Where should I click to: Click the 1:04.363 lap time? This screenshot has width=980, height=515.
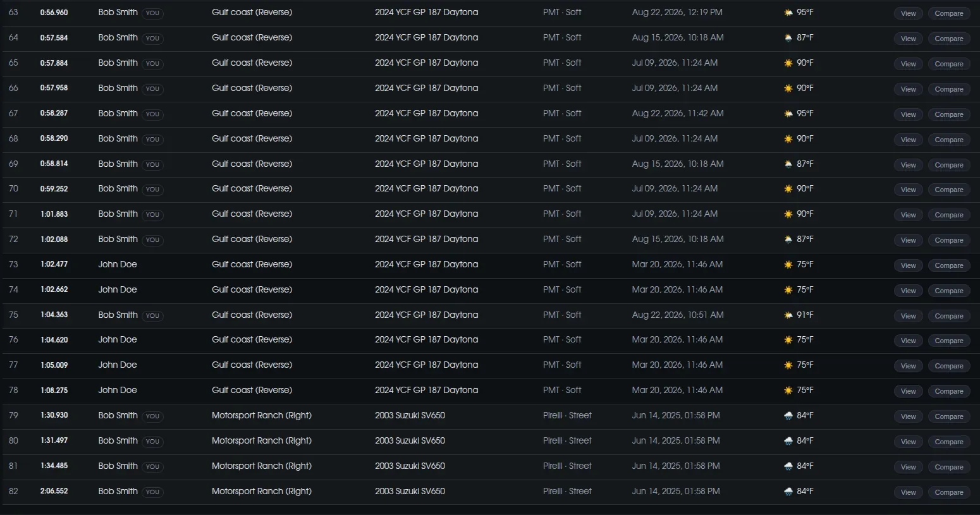click(54, 315)
